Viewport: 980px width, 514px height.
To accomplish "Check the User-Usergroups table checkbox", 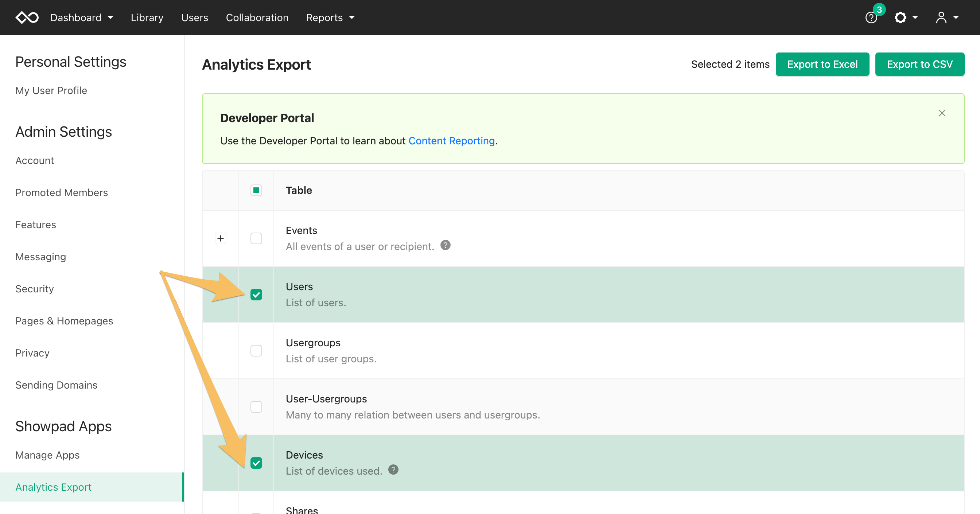I will click(x=256, y=407).
